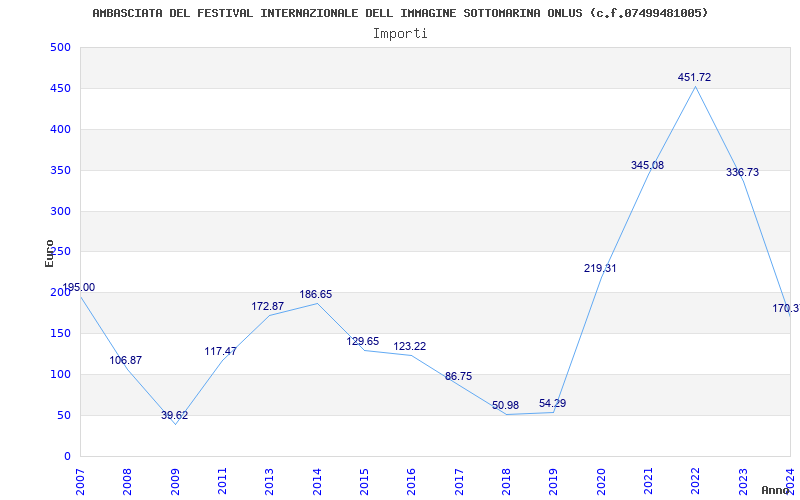This screenshot has height=500, width=800.
Task: Click x-axis year 2015
Action: click(x=364, y=482)
